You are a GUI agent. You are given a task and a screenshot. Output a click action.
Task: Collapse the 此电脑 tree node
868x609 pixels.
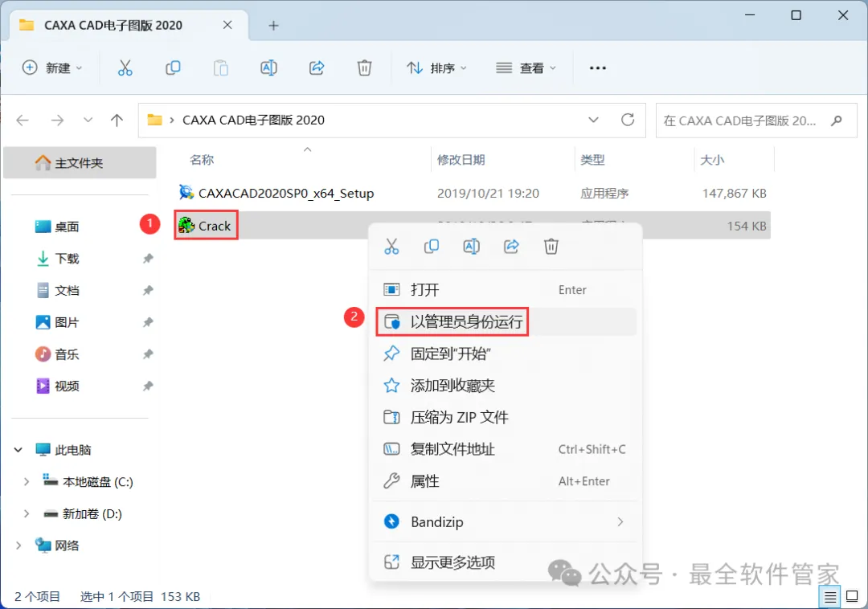(x=18, y=450)
